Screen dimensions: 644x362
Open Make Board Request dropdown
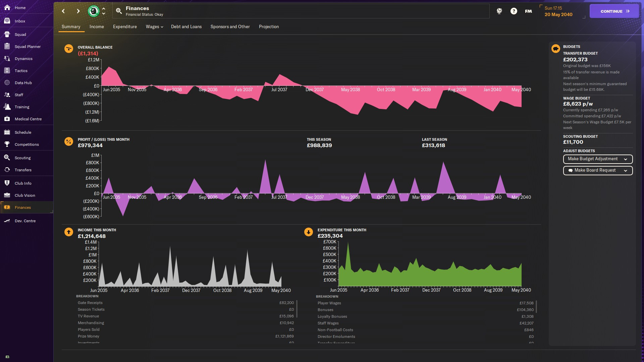[597, 170]
